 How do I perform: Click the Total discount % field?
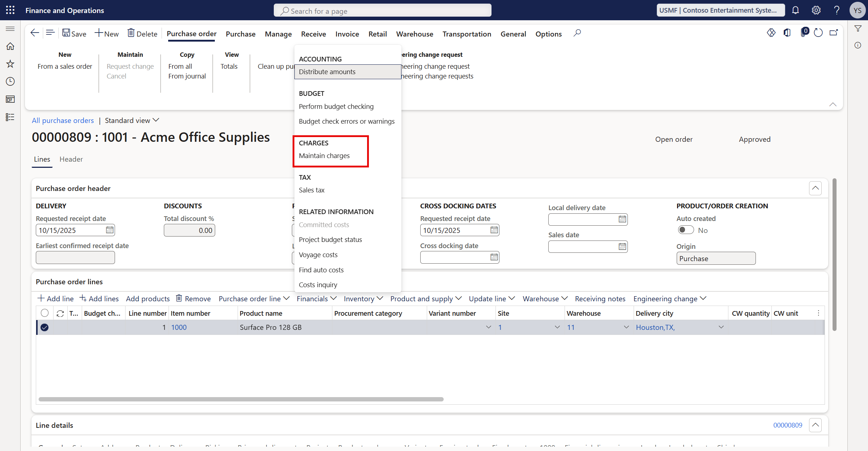click(x=189, y=230)
